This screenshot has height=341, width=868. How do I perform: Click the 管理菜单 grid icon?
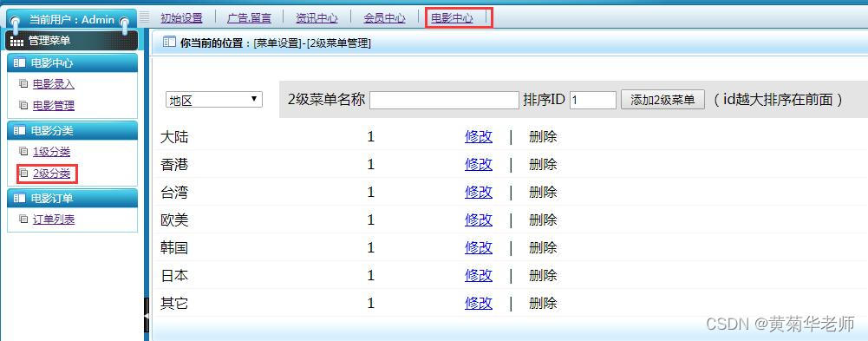click(17, 41)
